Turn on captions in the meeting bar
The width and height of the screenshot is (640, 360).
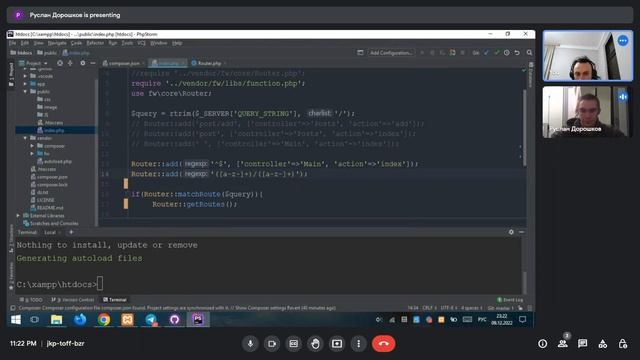[293, 344]
